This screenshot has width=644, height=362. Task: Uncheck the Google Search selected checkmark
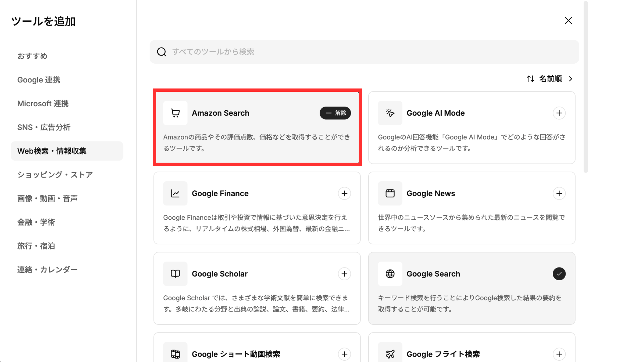tap(559, 274)
